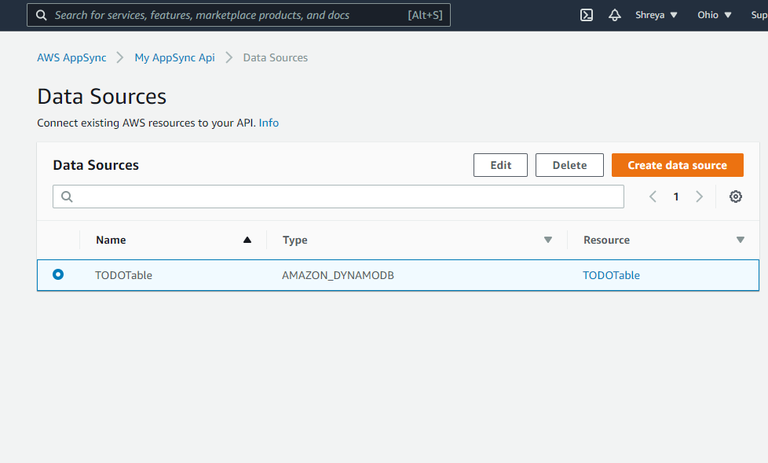Go to My AppSync Api breadcrumb
Viewport: 768px width, 463px height.
click(175, 58)
